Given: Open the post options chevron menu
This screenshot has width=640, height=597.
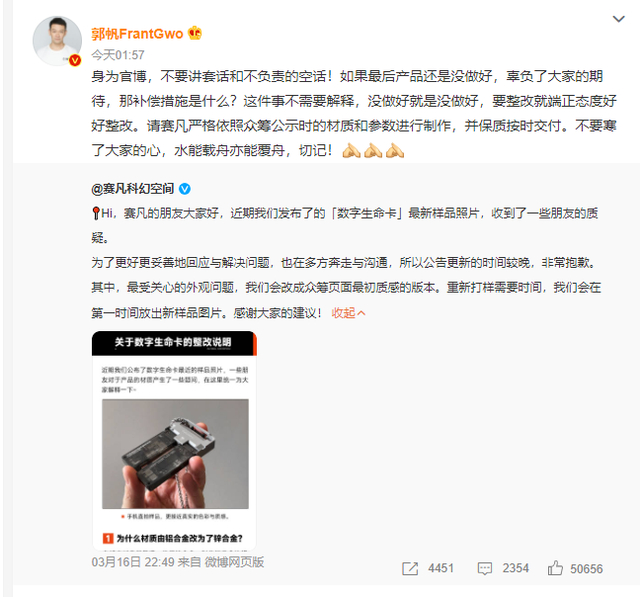Looking at the screenshot, I should (618, 19).
